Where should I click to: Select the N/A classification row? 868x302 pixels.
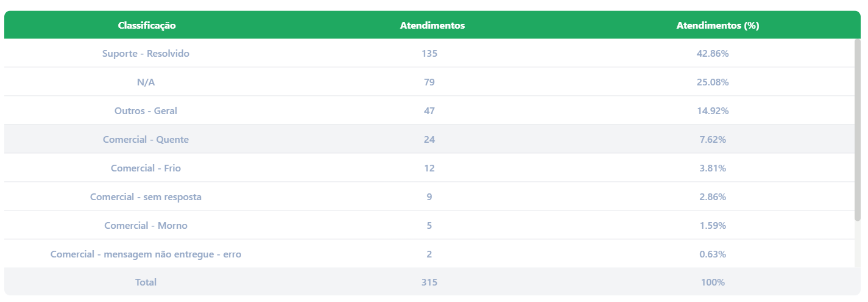coord(429,82)
